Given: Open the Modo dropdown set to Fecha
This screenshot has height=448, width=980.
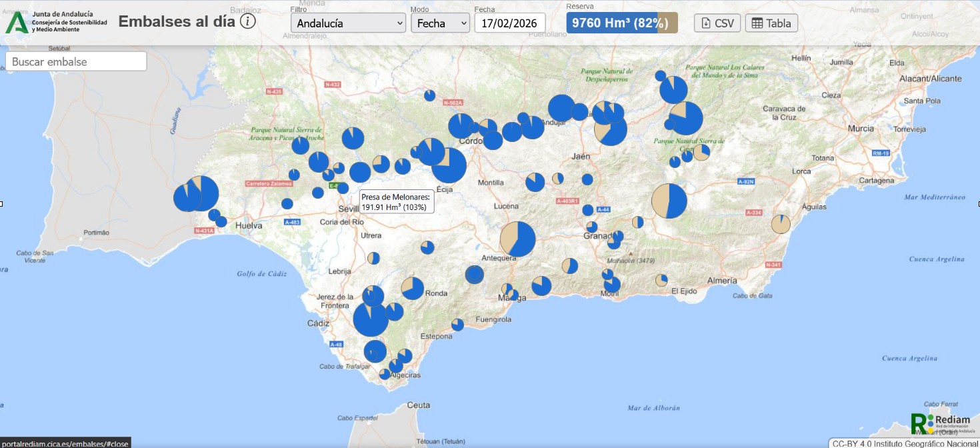Looking at the screenshot, I should tap(440, 23).
